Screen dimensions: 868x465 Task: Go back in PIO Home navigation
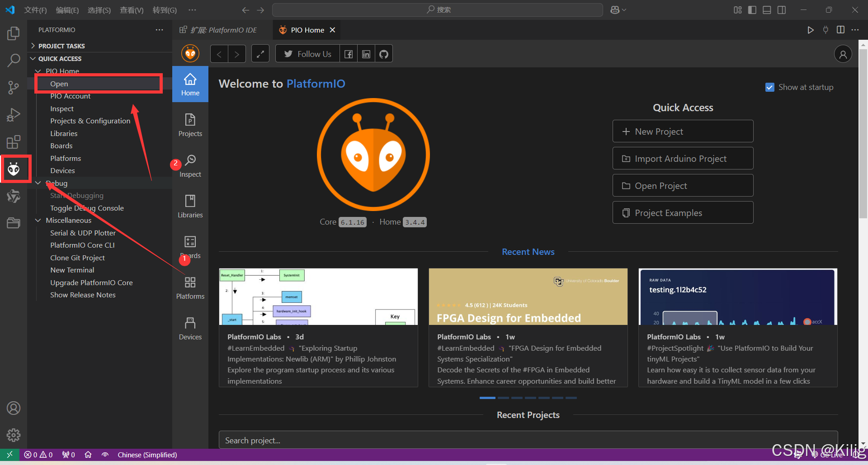pos(219,54)
